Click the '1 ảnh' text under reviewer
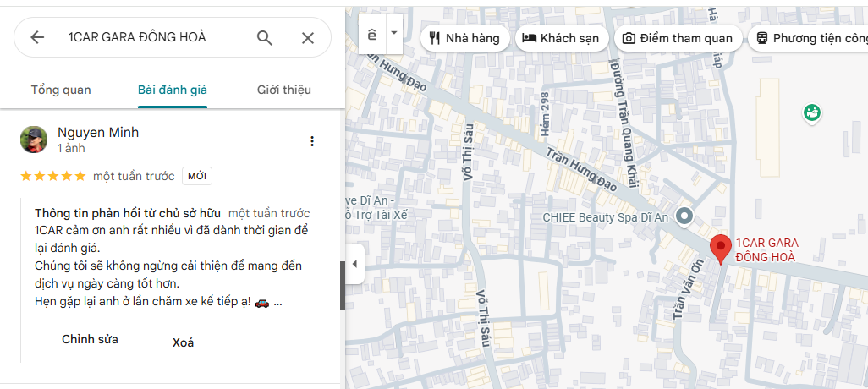 (71, 148)
